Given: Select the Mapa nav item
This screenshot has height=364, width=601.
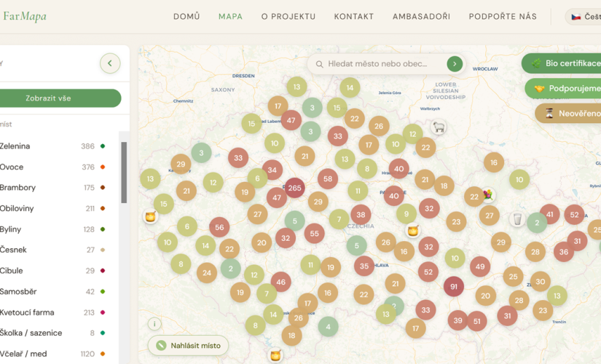Looking at the screenshot, I should click(x=230, y=17).
